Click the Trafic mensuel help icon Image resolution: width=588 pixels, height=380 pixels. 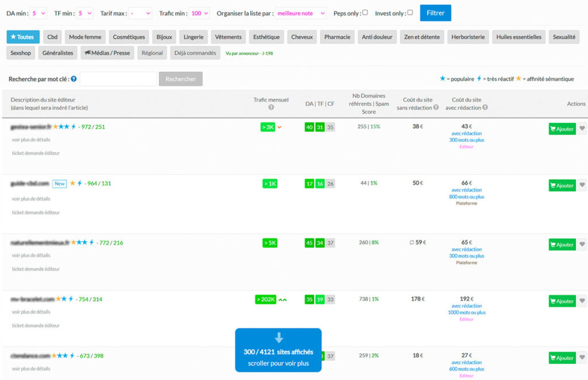271,107
